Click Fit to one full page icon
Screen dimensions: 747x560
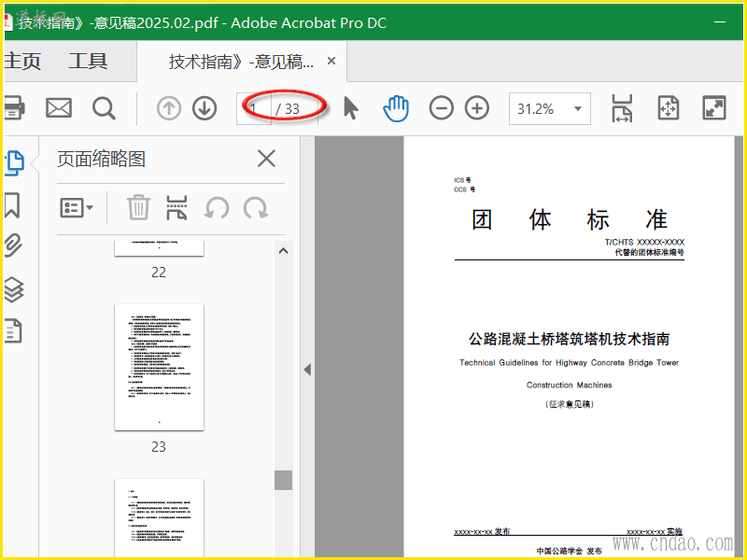tap(668, 108)
